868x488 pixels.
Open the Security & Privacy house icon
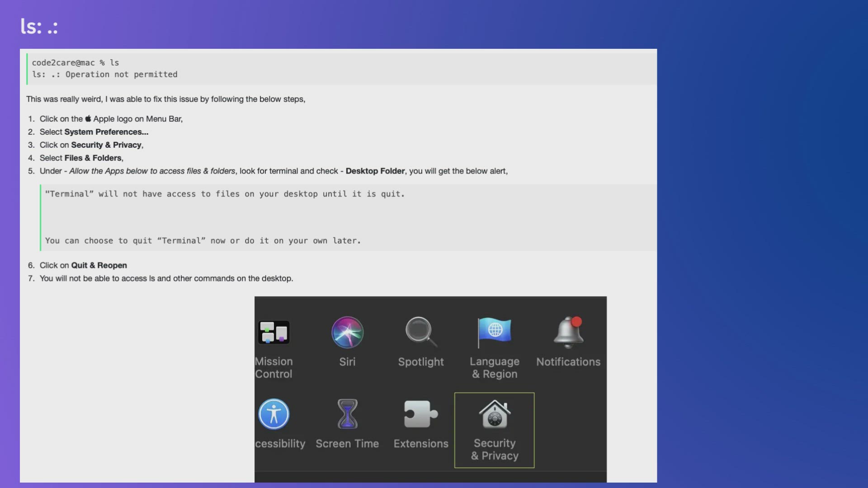tap(495, 414)
